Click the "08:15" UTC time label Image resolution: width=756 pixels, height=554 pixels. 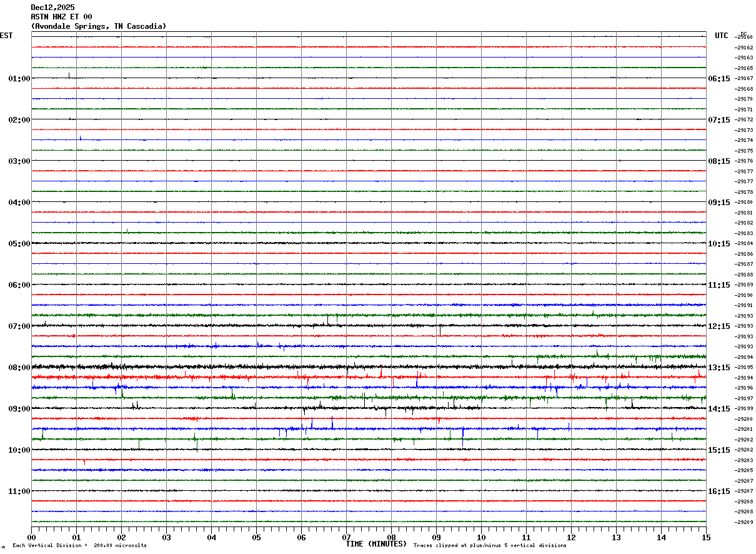click(719, 161)
